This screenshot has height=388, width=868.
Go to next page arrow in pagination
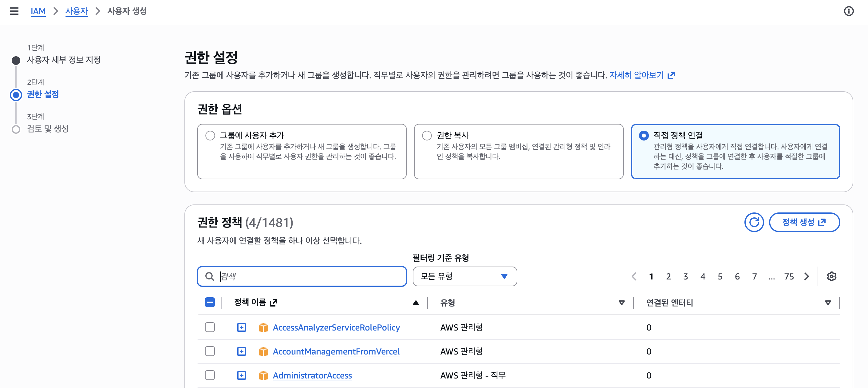pos(806,276)
